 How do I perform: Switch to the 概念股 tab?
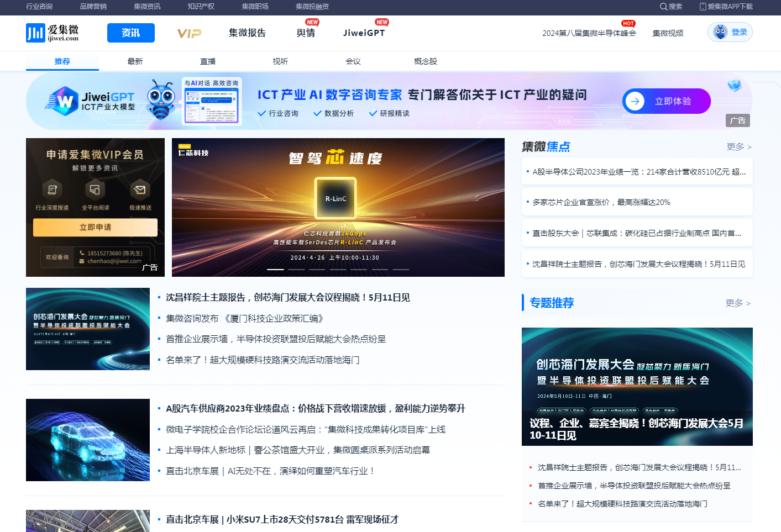click(x=426, y=61)
